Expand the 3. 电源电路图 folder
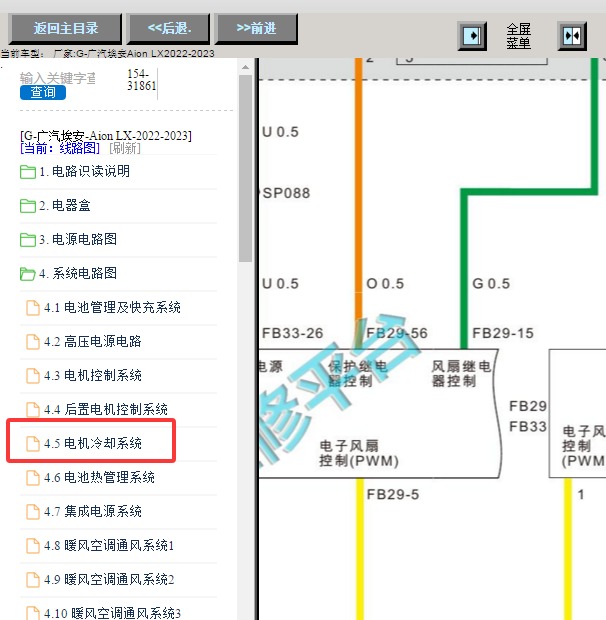Image resolution: width=606 pixels, height=620 pixels. click(x=78, y=239)
